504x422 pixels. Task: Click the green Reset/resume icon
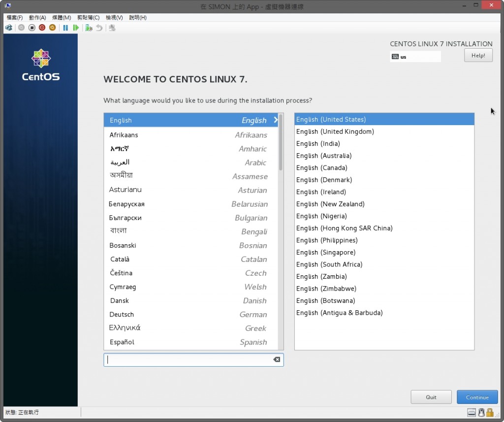(76, 28)
